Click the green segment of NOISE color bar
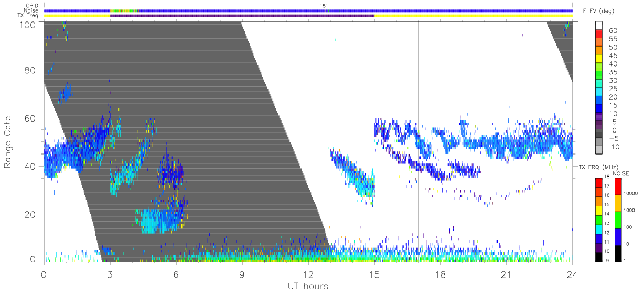This screenshot has width=644, height=297. tap(618, 219)
